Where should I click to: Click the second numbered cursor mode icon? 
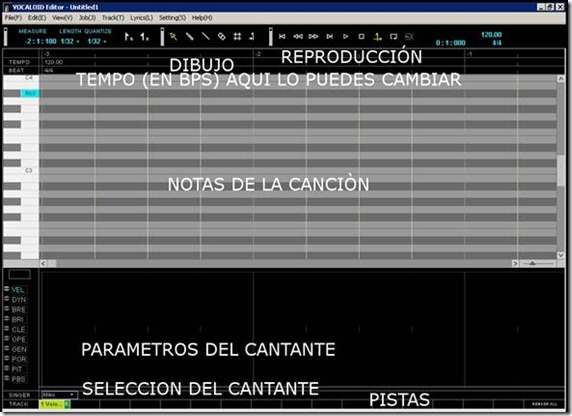click(144, 36)
